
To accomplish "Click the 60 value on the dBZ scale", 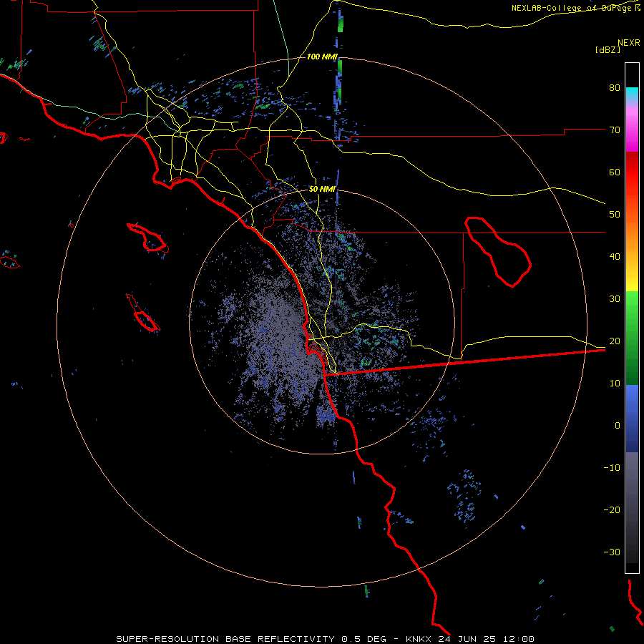I will (x=615, y=172).
